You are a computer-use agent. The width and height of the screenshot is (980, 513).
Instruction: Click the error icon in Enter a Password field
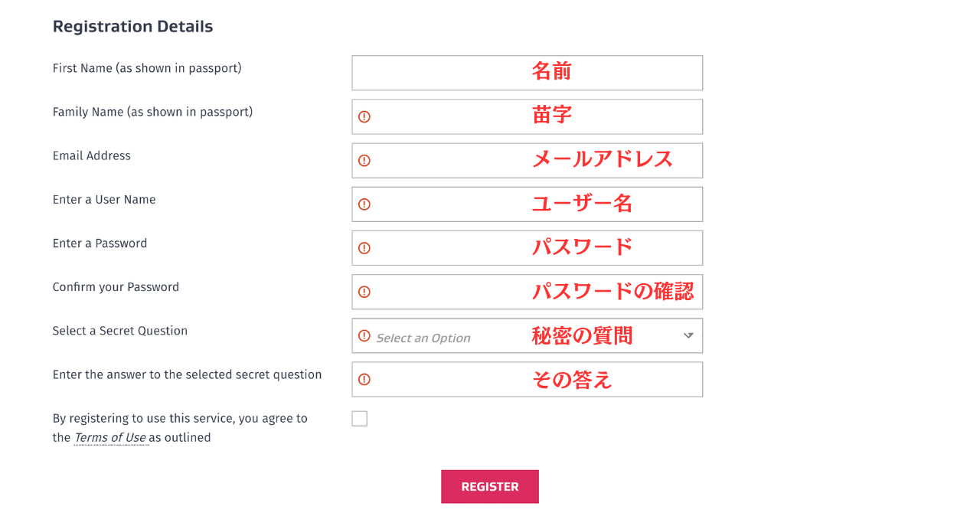point(364,248)
